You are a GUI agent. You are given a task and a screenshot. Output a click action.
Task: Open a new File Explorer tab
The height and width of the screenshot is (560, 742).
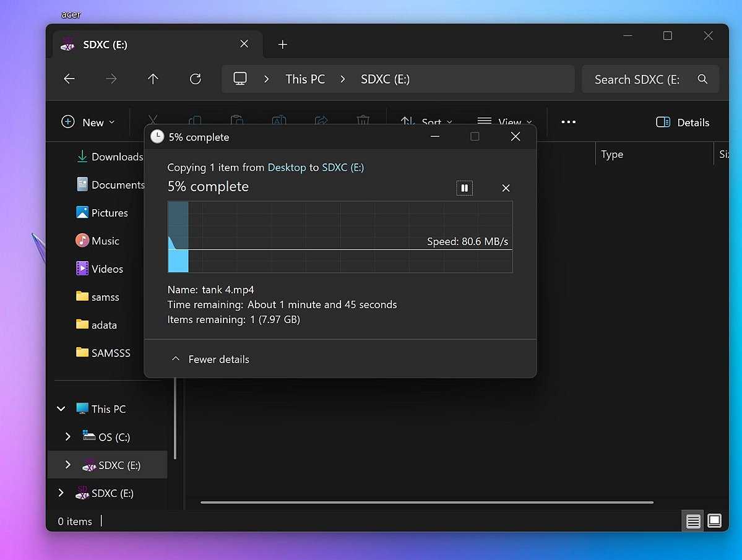click(283, 45)
